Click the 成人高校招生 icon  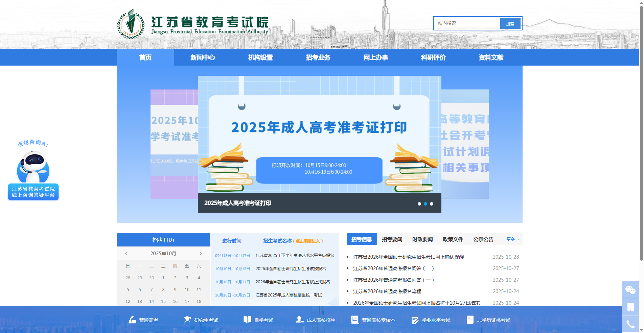point(299,320)
